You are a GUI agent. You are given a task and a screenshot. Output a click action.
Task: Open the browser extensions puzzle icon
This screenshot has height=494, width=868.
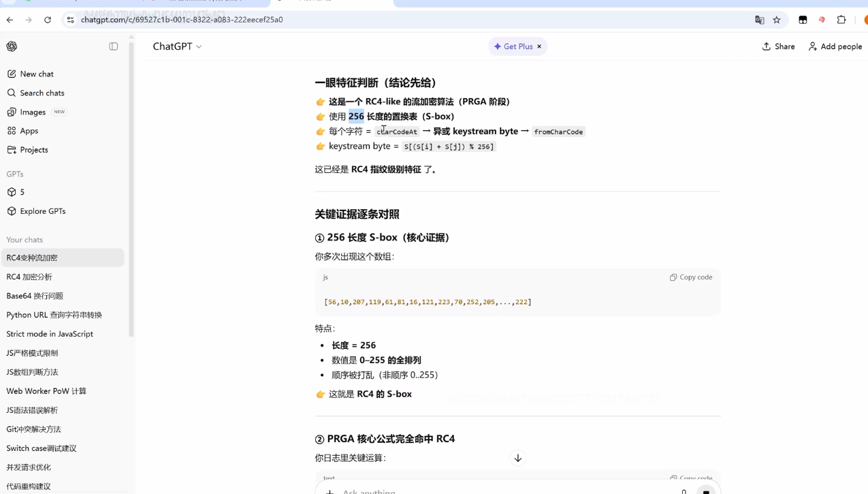click(841, 20)
